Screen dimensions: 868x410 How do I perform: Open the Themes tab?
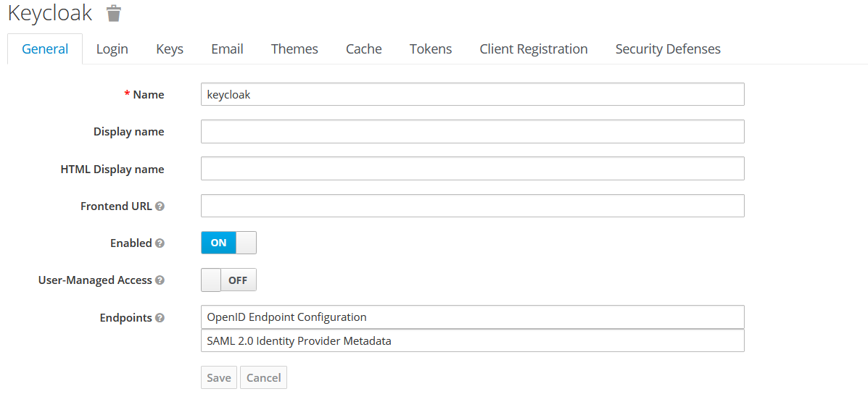[x=294, y=49]
